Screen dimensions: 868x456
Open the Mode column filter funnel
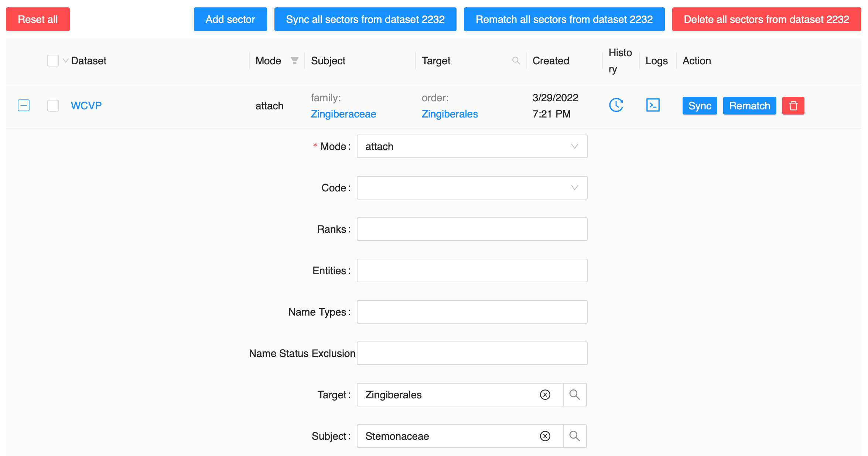(x=294, y=60)
